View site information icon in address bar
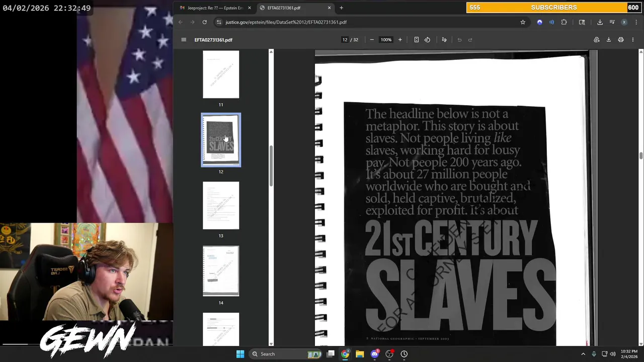This screenshot has width=644, height=362. coord(218,22)
